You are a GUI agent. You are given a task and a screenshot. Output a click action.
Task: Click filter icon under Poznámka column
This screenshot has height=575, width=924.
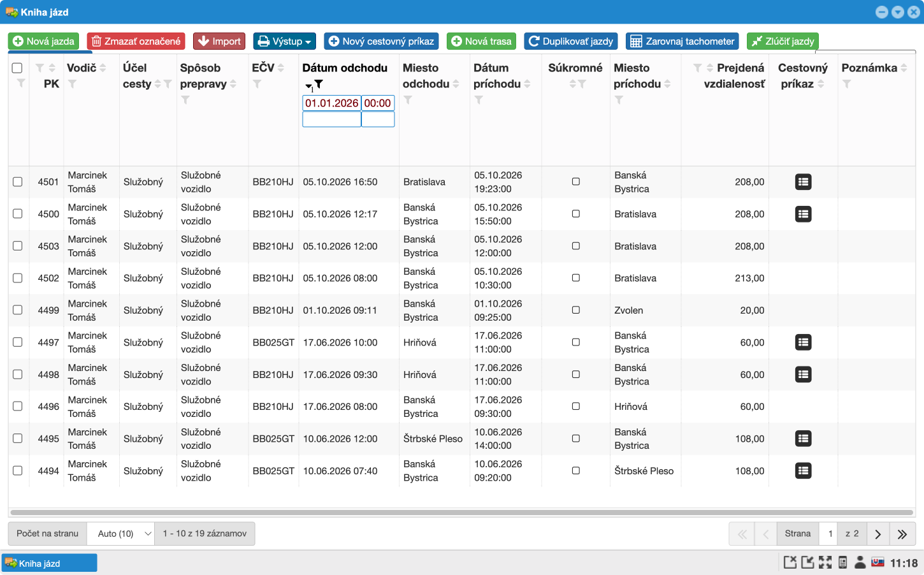pos(846,84)
